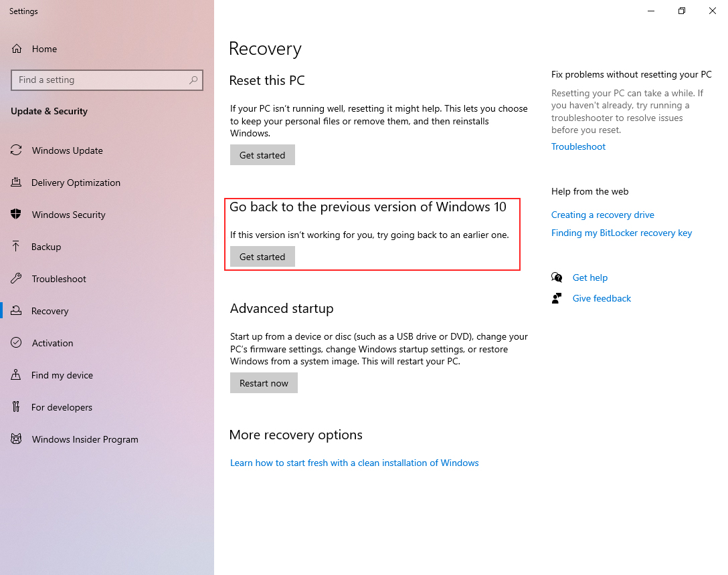Open Delivery Optimization from the sidebar
This screenshot has width=728, height=575.
(x=16, y=183)
